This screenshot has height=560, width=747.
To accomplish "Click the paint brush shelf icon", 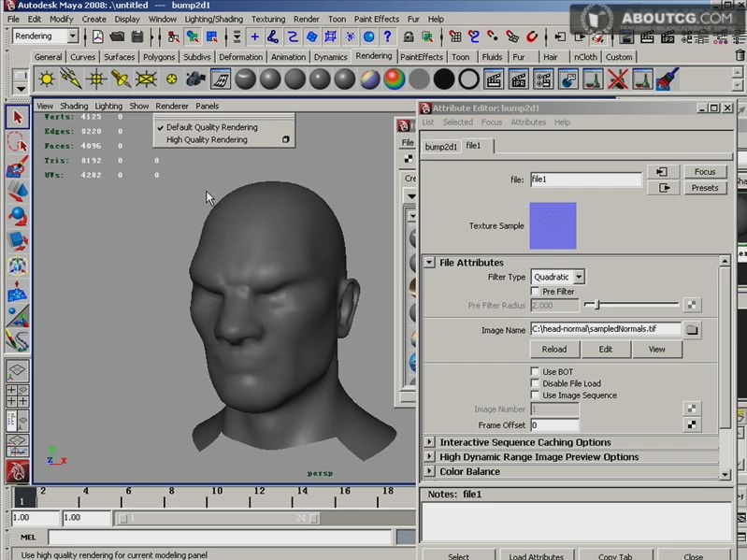I will tap(667, 79).
